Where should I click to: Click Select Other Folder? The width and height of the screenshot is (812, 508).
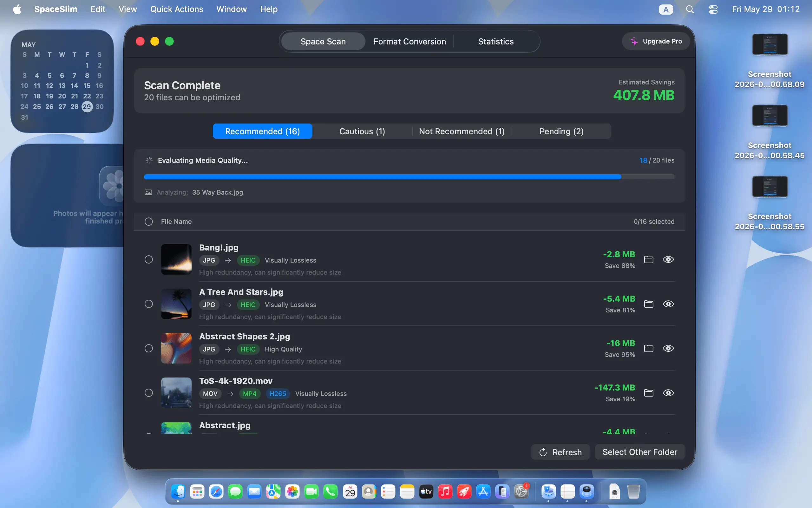(639, 452)
